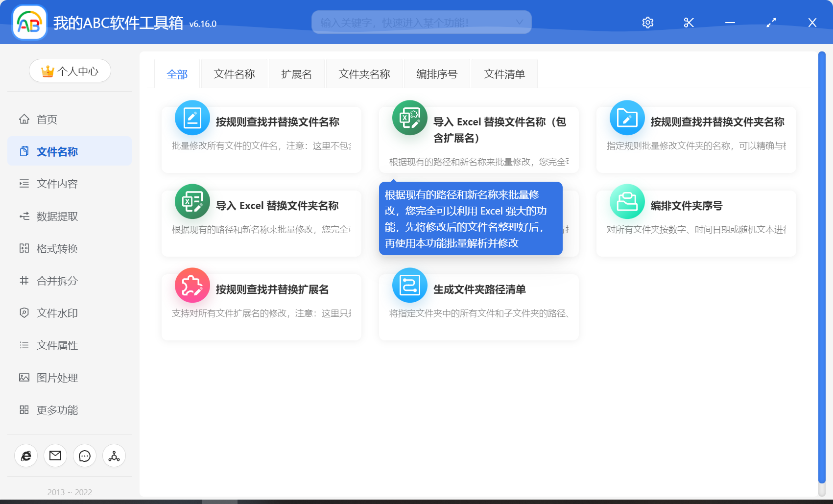This screenshot has width=833, height=504.
Task: Switch to the 扩展名 tab
Action: (296, 73)
